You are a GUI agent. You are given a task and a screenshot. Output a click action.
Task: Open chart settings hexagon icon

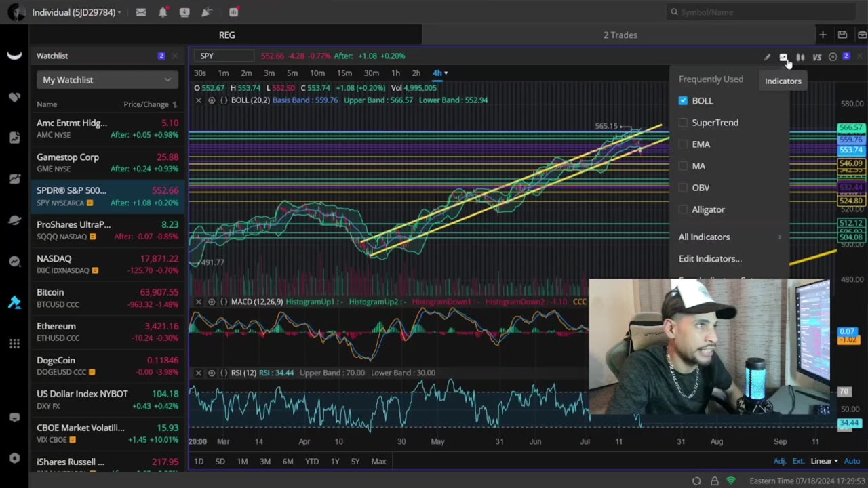(x=833, y=57)
